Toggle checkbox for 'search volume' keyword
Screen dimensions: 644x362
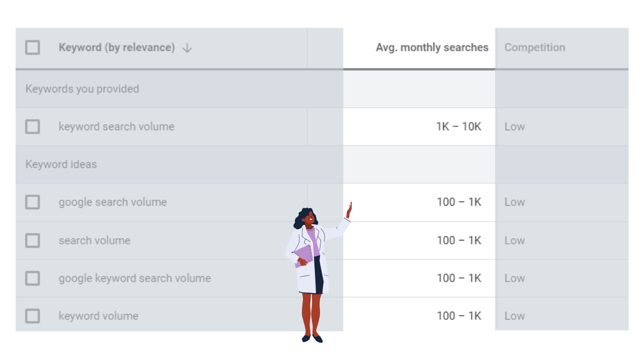tap(33, 240)
